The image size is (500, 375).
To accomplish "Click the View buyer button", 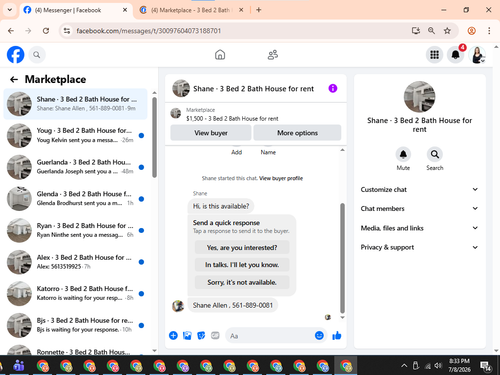I will point(211,133).
